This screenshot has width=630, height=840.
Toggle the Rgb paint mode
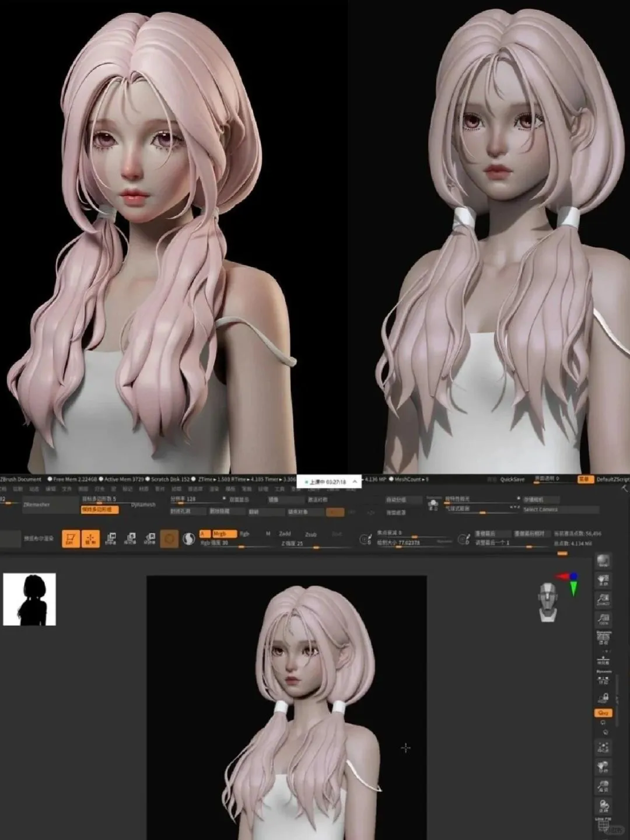(244, 534)
